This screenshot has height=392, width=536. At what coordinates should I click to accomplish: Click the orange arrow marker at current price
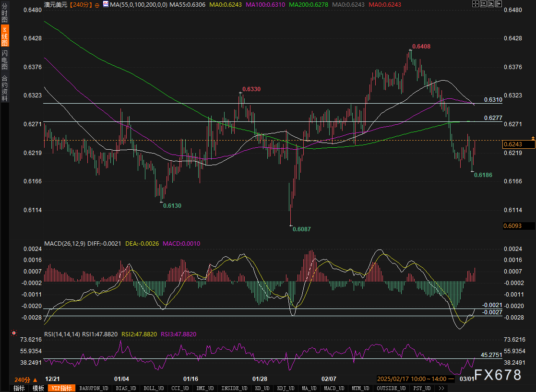coord(532,139)
